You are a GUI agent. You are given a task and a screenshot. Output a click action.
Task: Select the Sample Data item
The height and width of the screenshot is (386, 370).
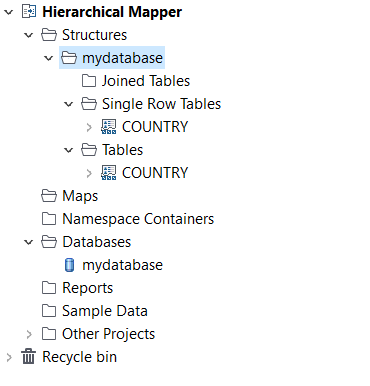(x=105, y=311)
